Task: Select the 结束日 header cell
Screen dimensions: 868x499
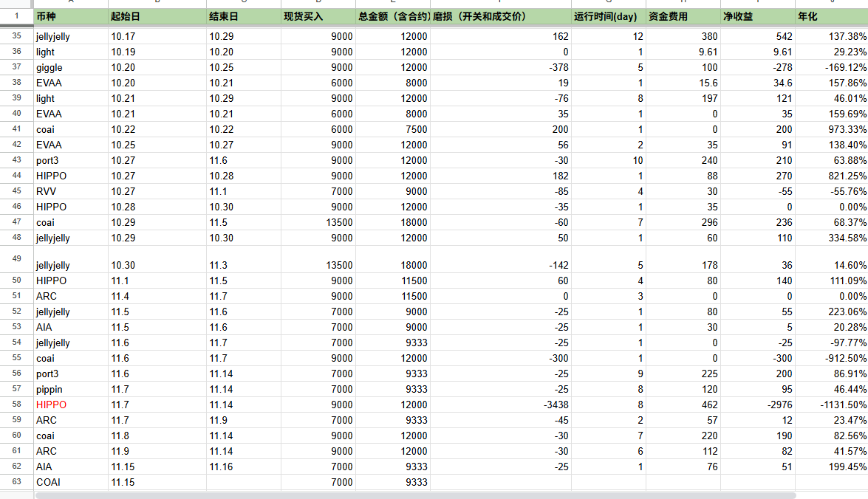Action: pos(244,16)
